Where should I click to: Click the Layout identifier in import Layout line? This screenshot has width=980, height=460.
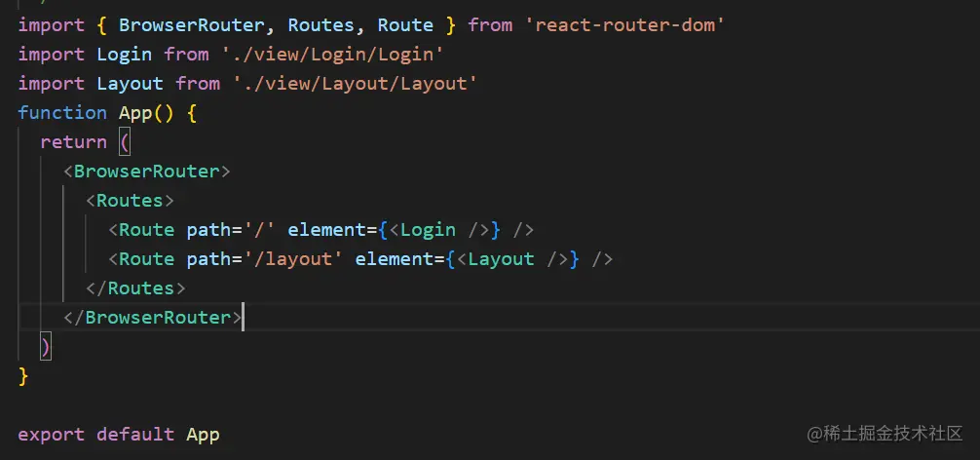coord(130,84)
